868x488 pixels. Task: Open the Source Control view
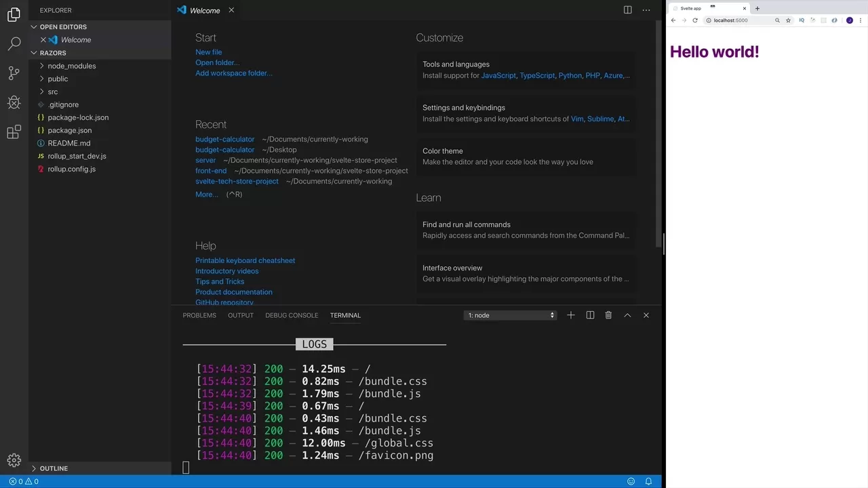tap(14, 73)
